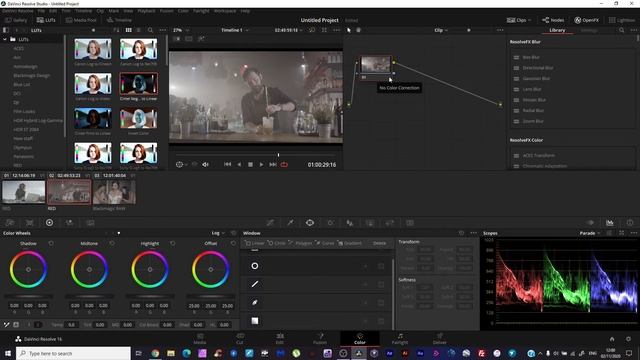Image resolution: width=640 pixels, height=360 pixels.
Task: Open the Gallery panel button
Action: click(16, 20)
